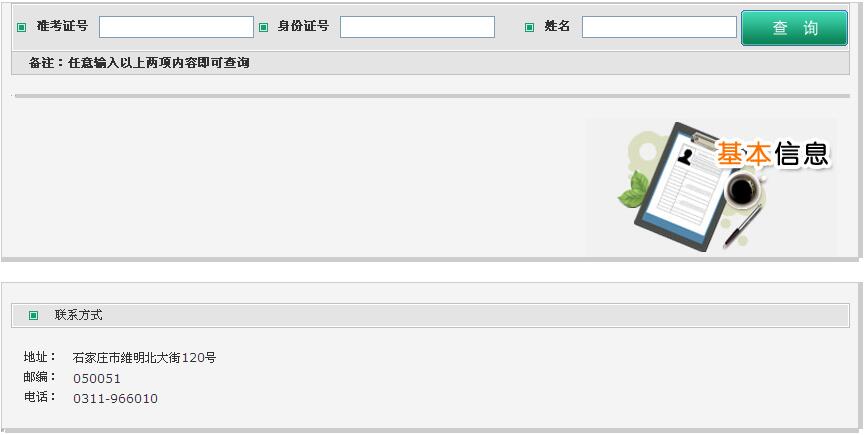
Task: Click green square icon beside 姓名
Action: point(530,27)
